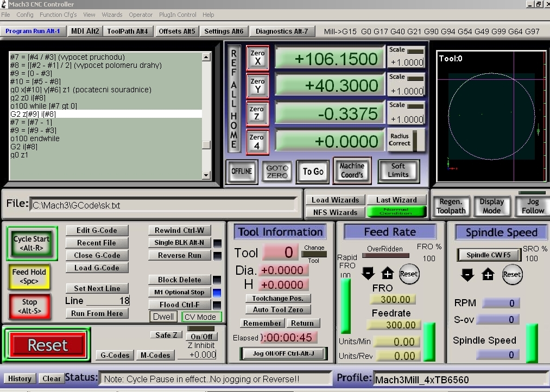
Task: Click the Zero Y axis button
Action: pyautogui.click(x=257, y=85)
